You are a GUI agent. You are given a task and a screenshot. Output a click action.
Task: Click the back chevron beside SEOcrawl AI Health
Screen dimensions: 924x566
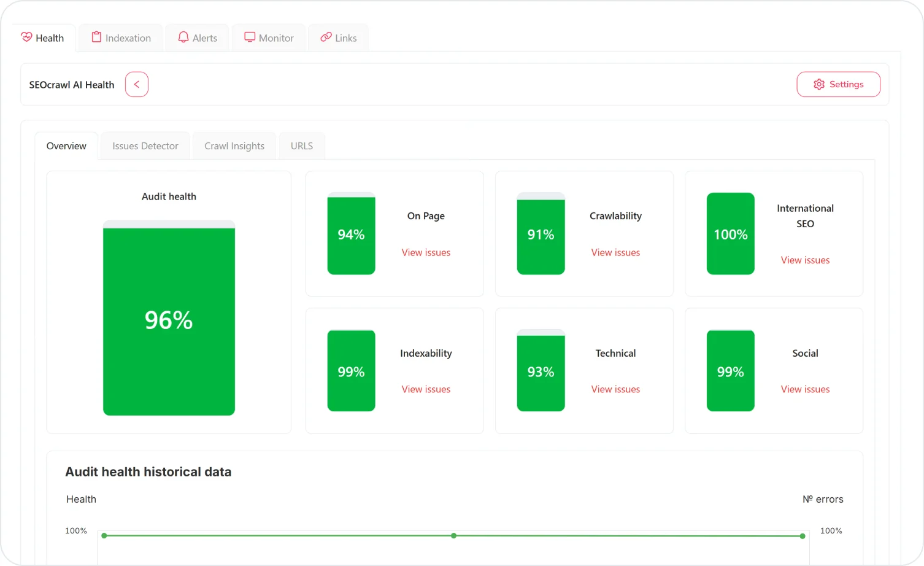[x=137, y=85]
